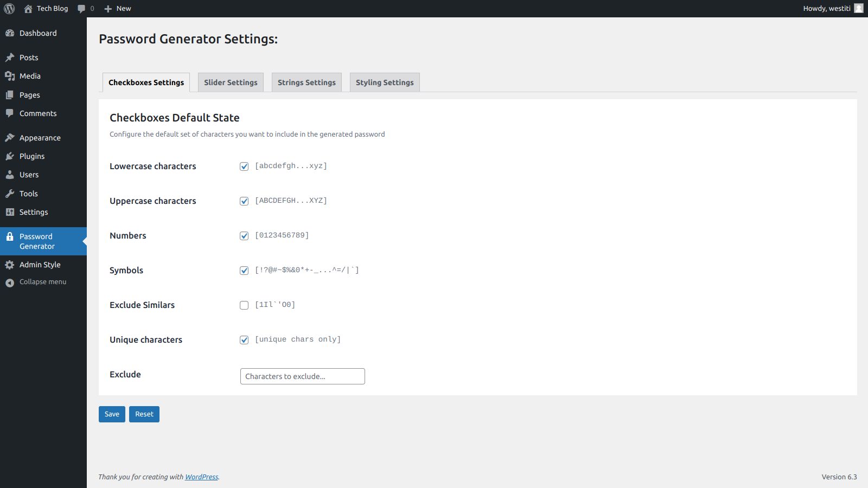Click the Password Generator lock icon
The width and height of the screenshot is (868, 488).
pyautogui.click(x=10, y=236)
